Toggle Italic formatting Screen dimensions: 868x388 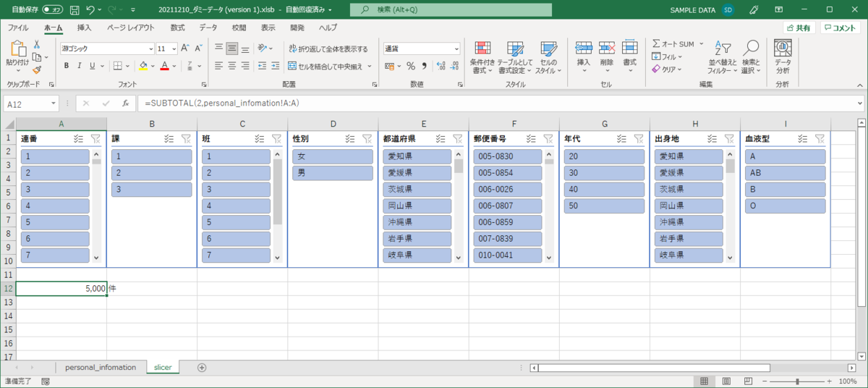(x=81, y=66)
